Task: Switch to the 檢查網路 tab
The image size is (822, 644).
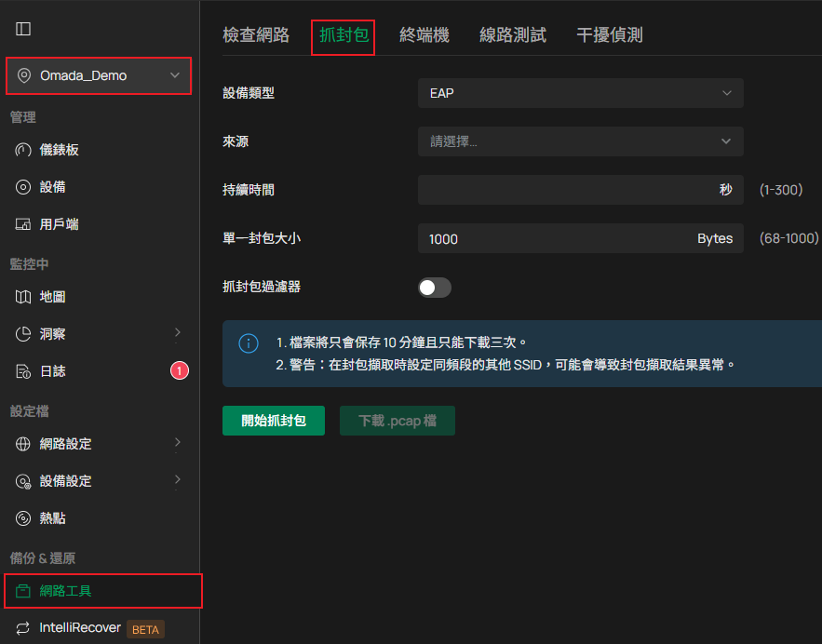Action: click(256, 35)
